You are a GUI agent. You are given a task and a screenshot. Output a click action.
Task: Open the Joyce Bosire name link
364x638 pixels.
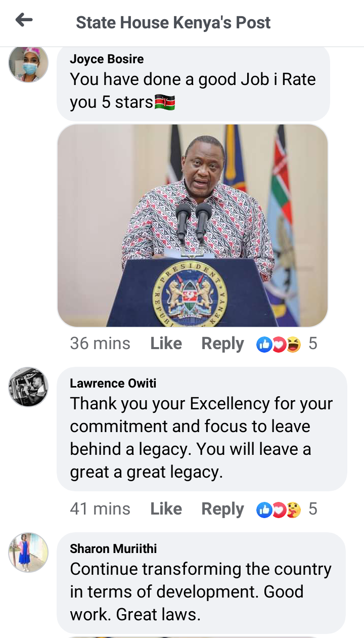(x=107, y=59)
